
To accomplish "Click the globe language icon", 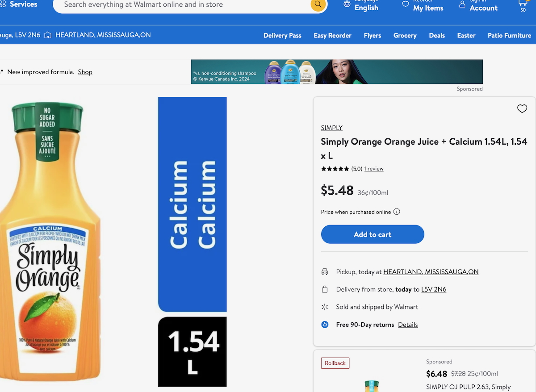I will tap(347, 4).
